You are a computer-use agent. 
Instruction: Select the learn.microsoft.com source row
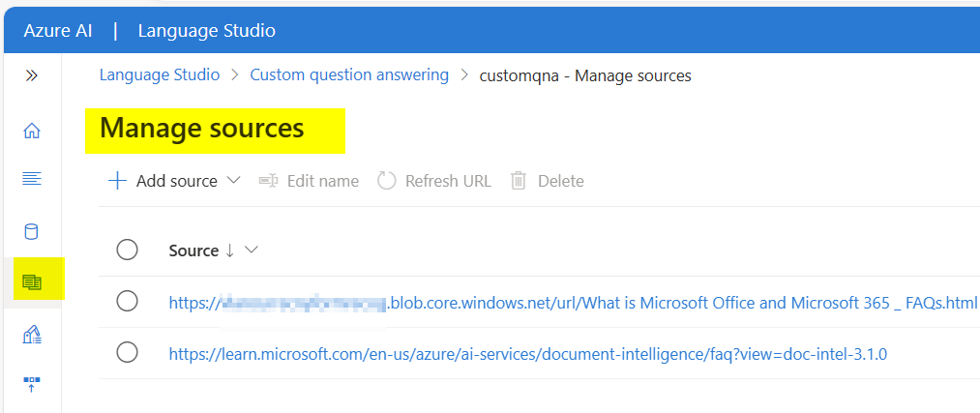click(128, 353)
